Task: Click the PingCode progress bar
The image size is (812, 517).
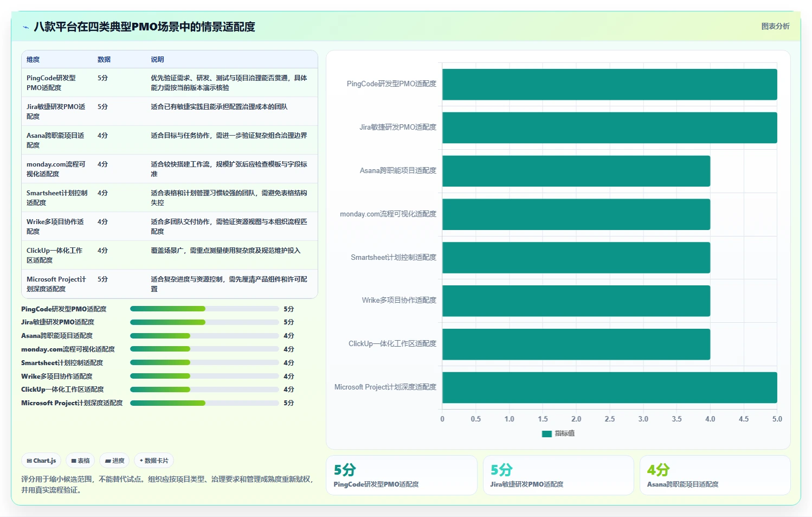Action: click(x=204, y=309)
